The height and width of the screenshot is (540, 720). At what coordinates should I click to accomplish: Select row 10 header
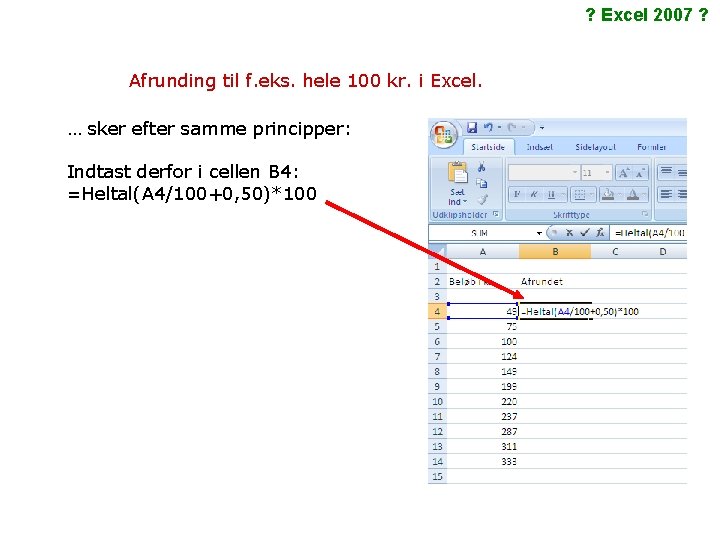(437, 401)
